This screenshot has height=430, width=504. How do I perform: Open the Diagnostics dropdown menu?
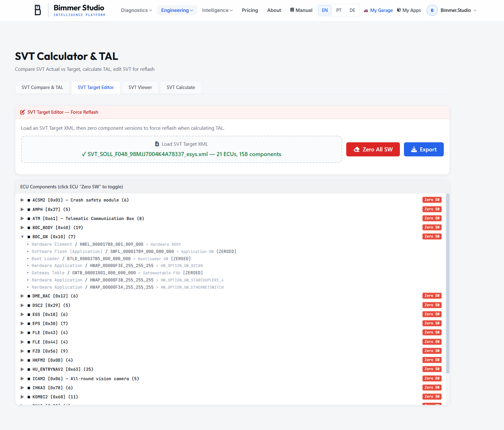coord(136,10)
